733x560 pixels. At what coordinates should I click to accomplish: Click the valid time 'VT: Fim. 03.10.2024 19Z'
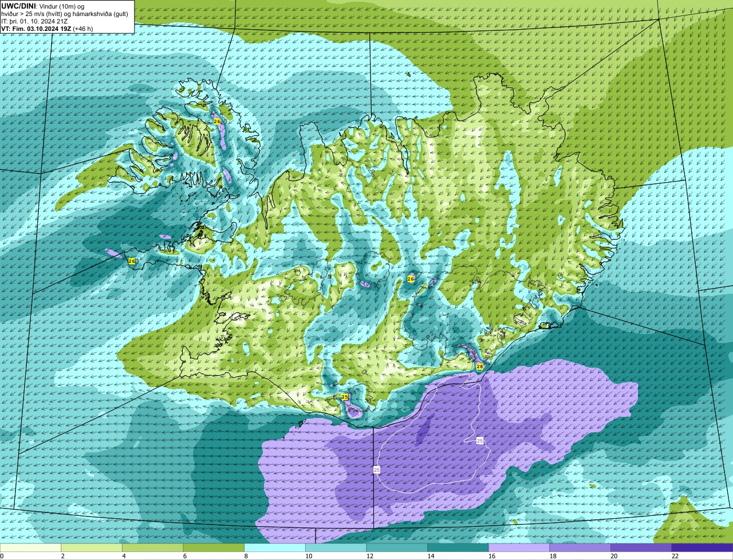(x=36, y=28)
